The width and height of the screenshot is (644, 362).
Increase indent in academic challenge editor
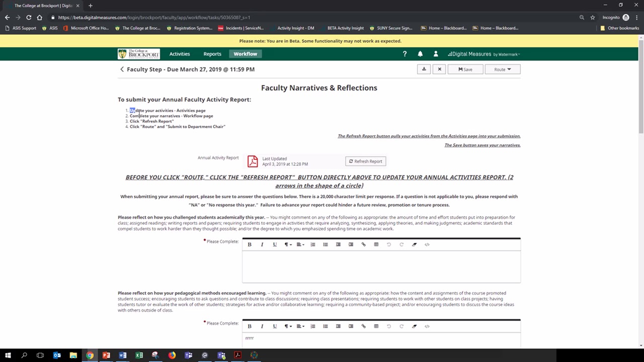tap(351, 244)
